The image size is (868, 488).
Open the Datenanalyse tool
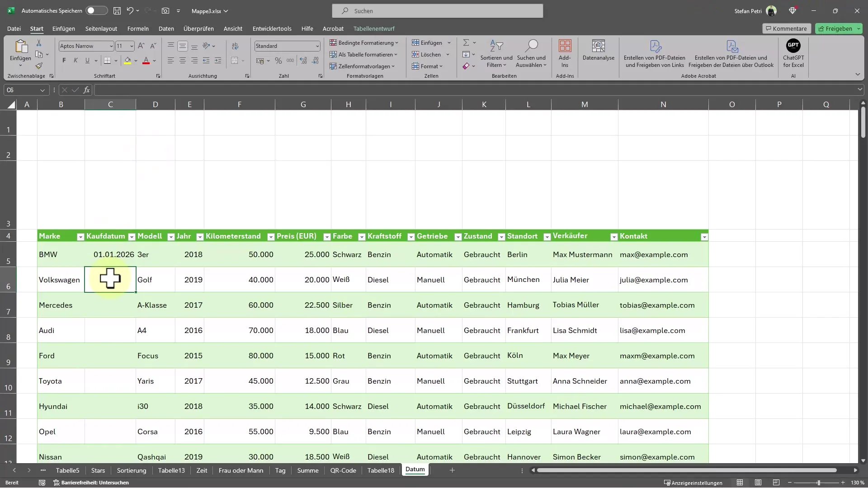[599, 52]
